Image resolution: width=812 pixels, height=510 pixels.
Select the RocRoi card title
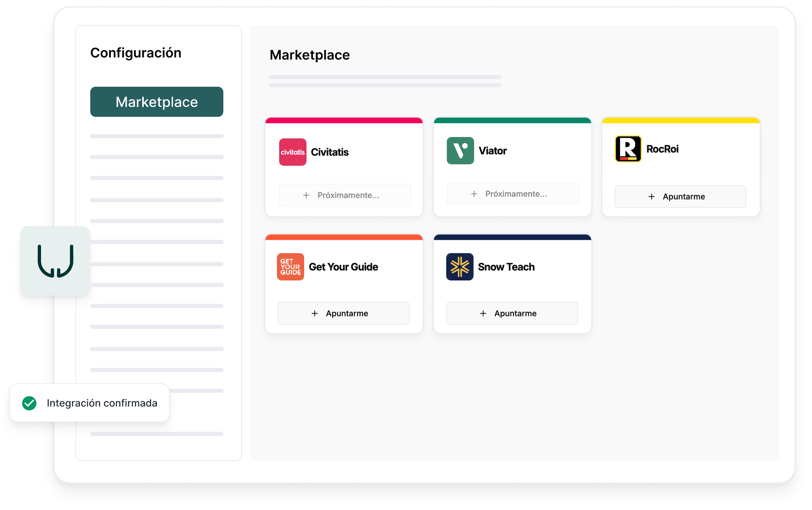tap(662, 149)
